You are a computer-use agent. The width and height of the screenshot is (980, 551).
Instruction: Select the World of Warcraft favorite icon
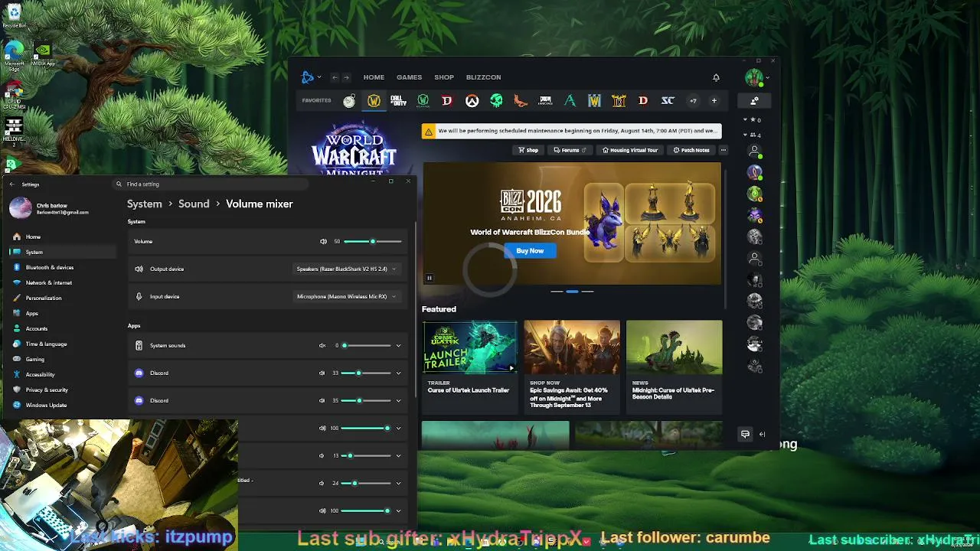pyautogui.click(x=374, y=101)
